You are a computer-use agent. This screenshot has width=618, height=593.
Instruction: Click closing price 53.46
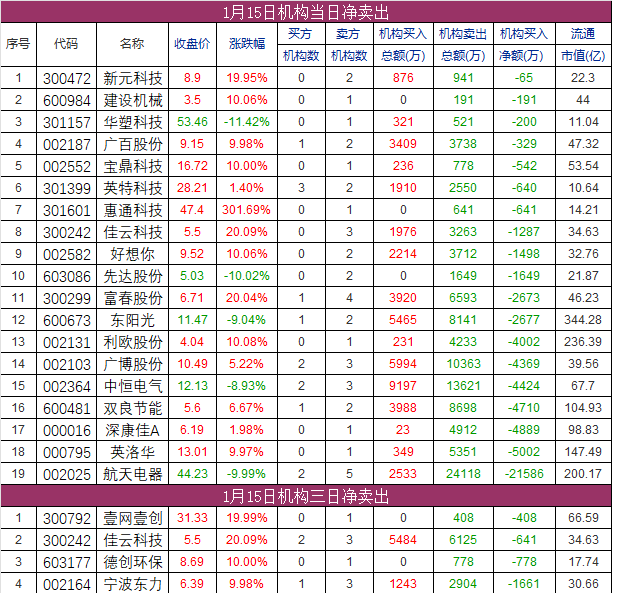pos(192,122)
